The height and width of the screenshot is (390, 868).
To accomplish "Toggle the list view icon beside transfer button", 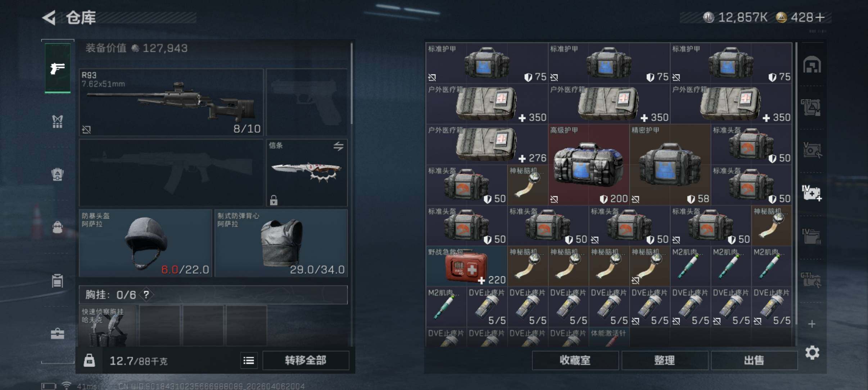I will (x=249, y=360).
